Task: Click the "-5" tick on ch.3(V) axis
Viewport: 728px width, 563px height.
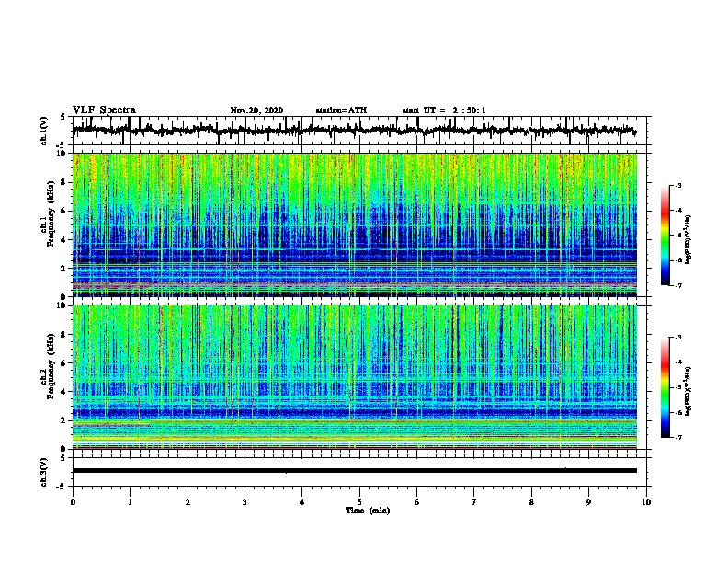Action: 62,487
